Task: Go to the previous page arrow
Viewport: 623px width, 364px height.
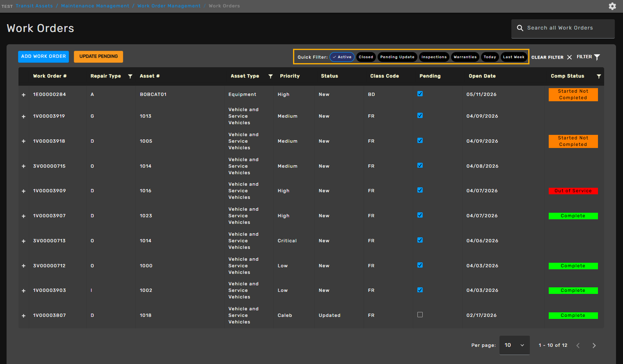Action: click(x=578, y=346)
